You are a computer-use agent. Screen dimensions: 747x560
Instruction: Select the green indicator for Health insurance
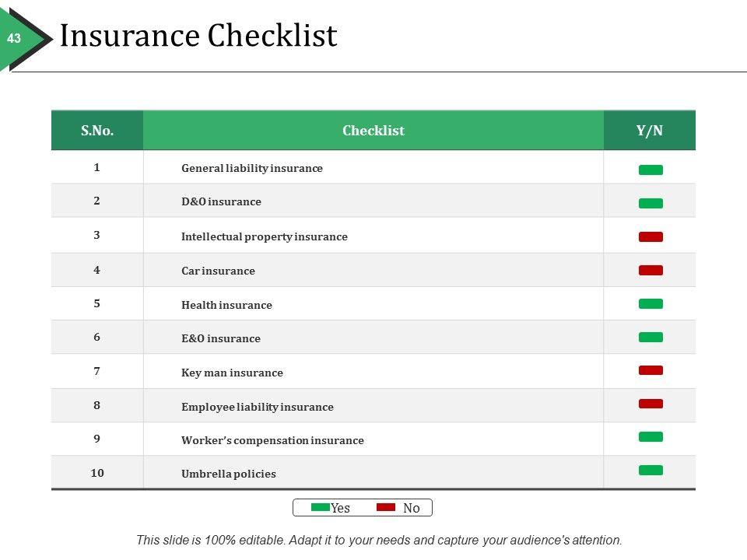[651, 303]
